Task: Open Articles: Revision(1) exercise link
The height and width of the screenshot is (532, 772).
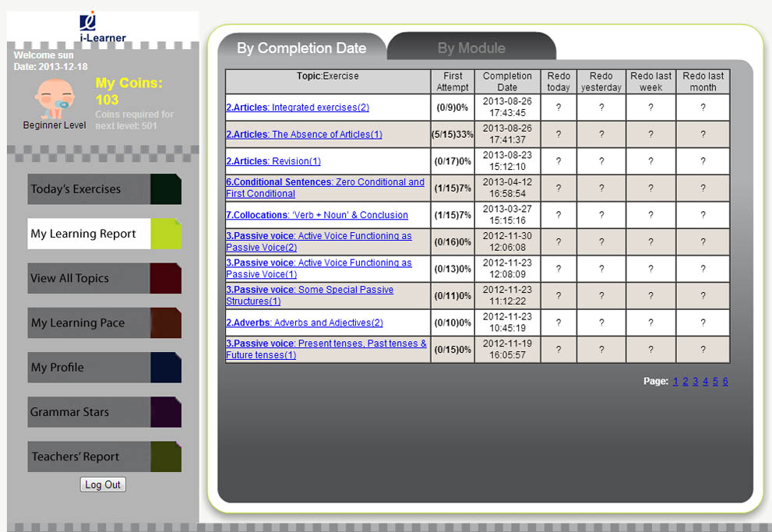Action: (273, 161)
